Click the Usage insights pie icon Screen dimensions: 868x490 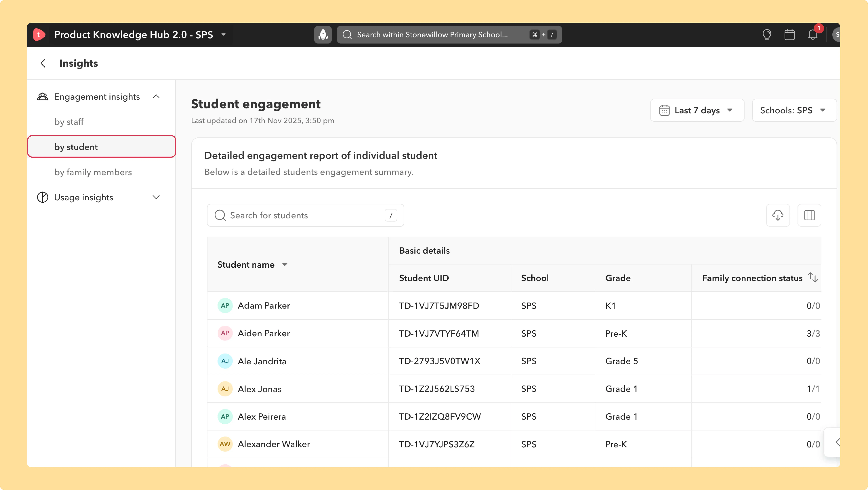pos(42,197)
